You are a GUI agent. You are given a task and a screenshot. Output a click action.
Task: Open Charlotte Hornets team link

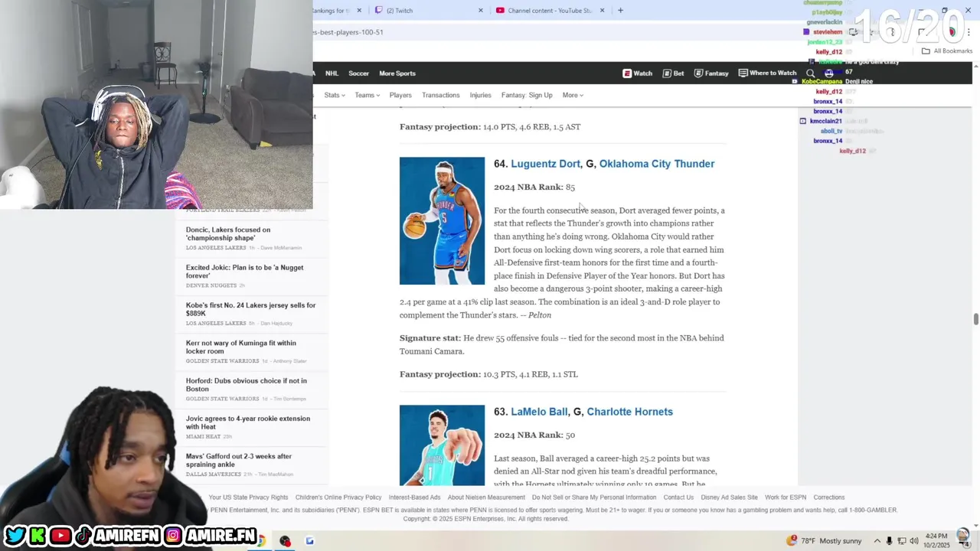click(x=629, y=412)
